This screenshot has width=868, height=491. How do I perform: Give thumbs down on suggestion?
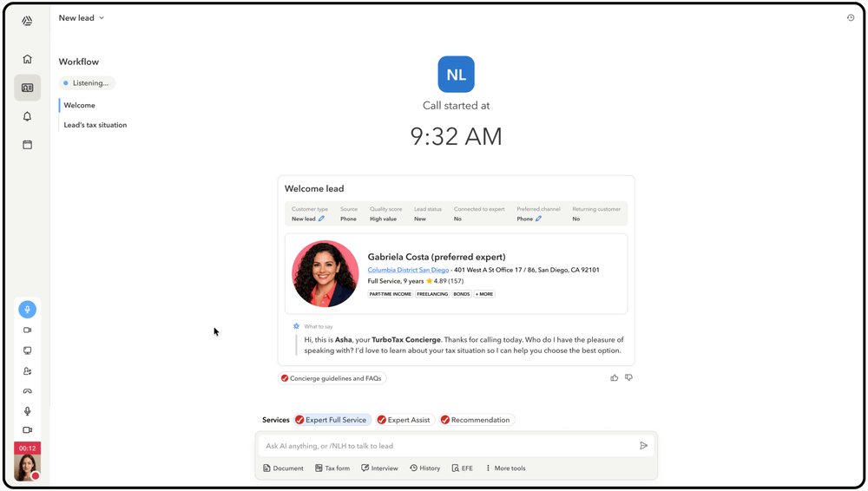[628, 377]
